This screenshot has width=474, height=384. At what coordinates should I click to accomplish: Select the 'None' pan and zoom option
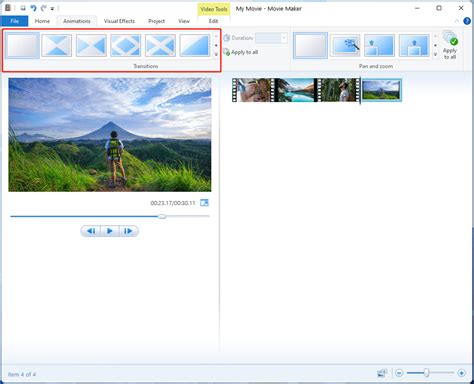[310, 45]
